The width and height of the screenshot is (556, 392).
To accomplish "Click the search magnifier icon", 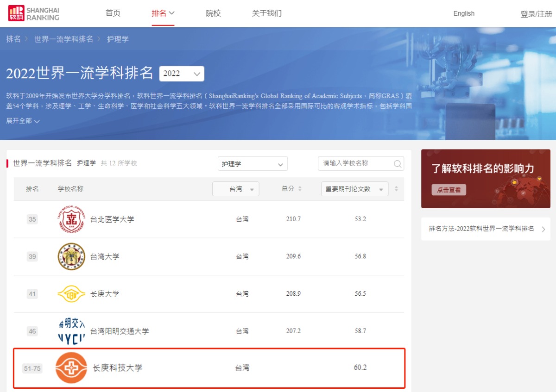I will (x=397, y=164).
